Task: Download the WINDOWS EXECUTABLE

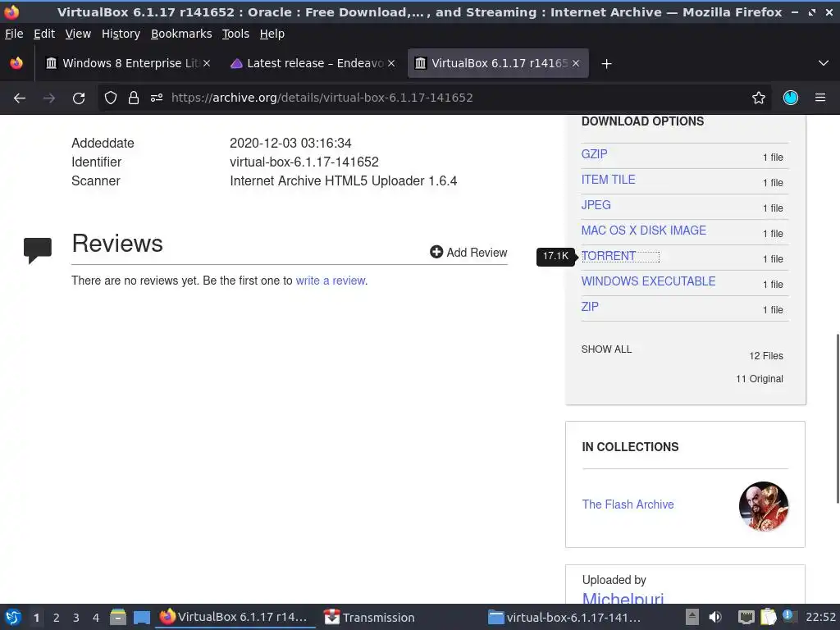Action: 648,281
